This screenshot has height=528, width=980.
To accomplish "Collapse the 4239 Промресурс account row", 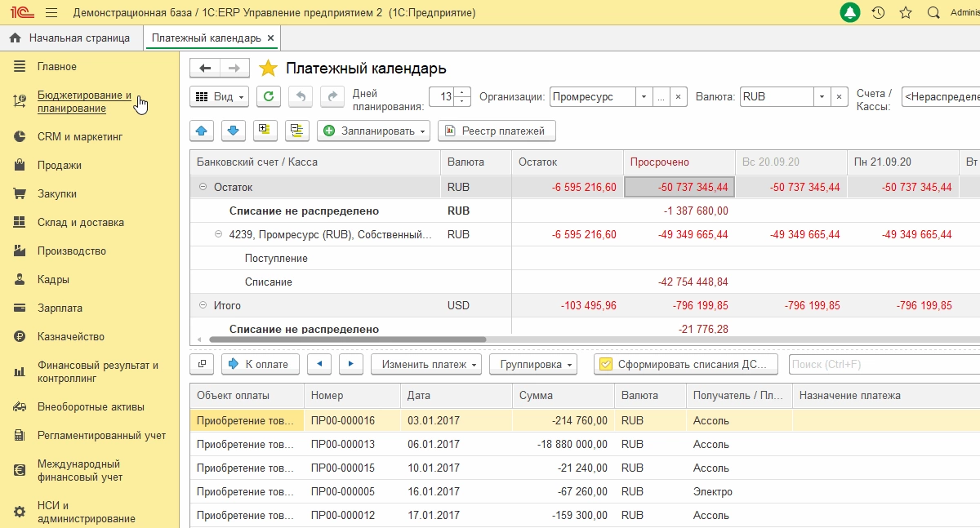I will click(219, 234).
